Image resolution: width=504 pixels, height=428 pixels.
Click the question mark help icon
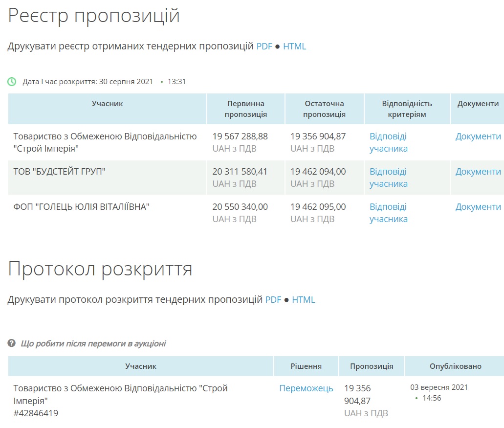tap(12, 343)
